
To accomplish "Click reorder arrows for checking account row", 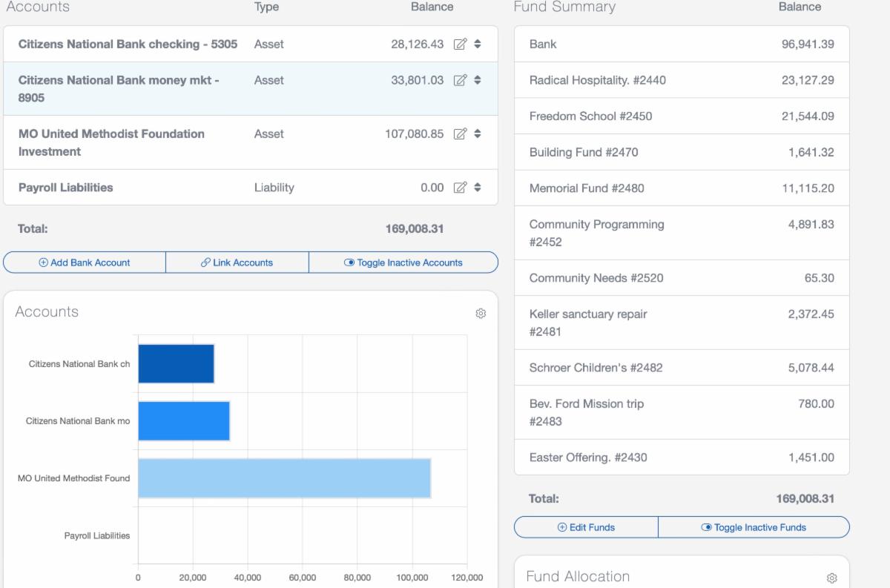I will tap(478, 44).
